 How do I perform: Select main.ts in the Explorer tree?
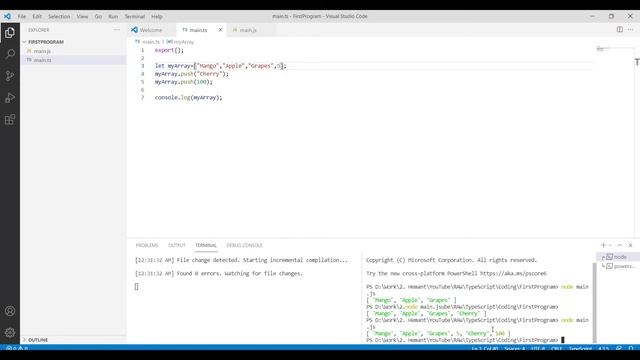(73, 60)
